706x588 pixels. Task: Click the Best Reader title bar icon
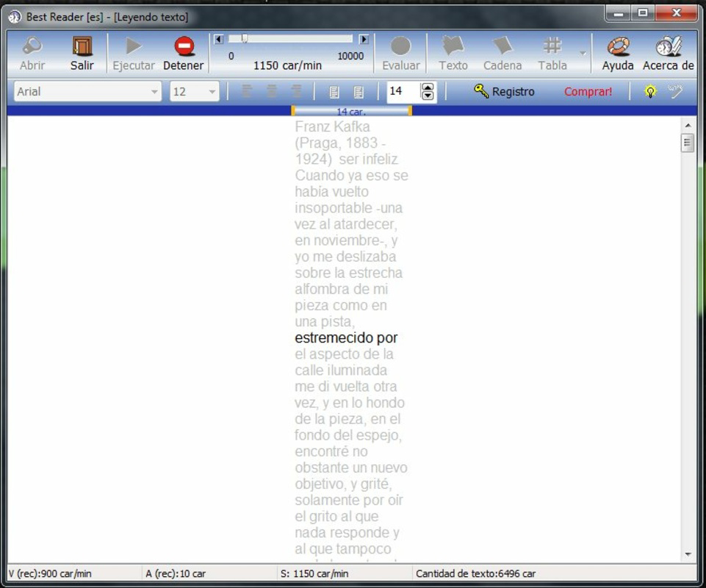pos(15,17)
